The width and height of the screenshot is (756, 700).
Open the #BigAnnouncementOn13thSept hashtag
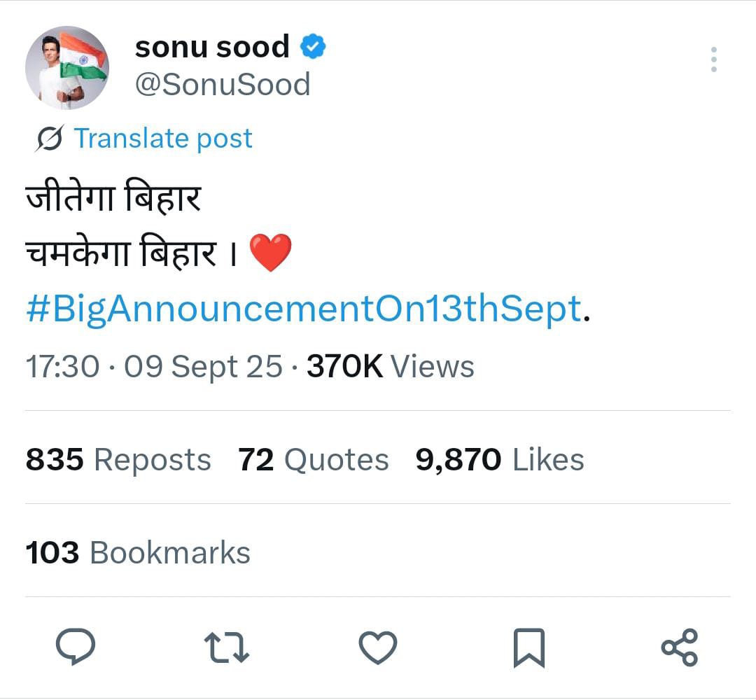pyautogui.click(x=304, y=309)
